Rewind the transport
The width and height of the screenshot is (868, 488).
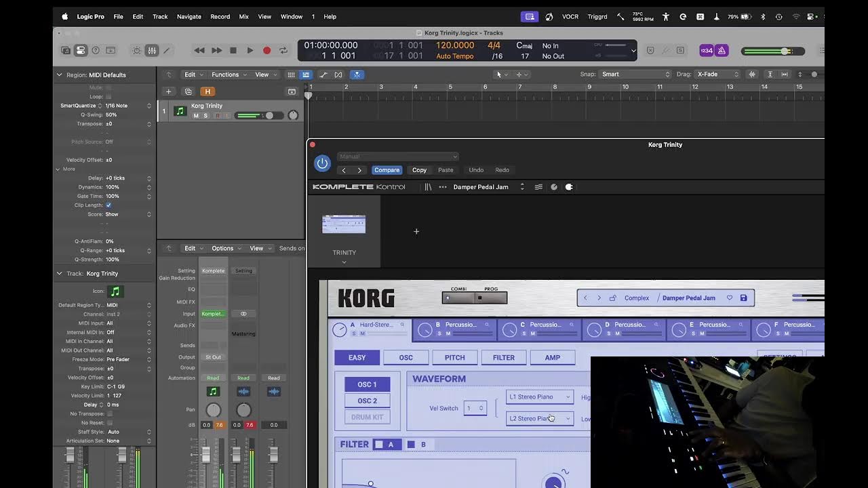[199, 50]
